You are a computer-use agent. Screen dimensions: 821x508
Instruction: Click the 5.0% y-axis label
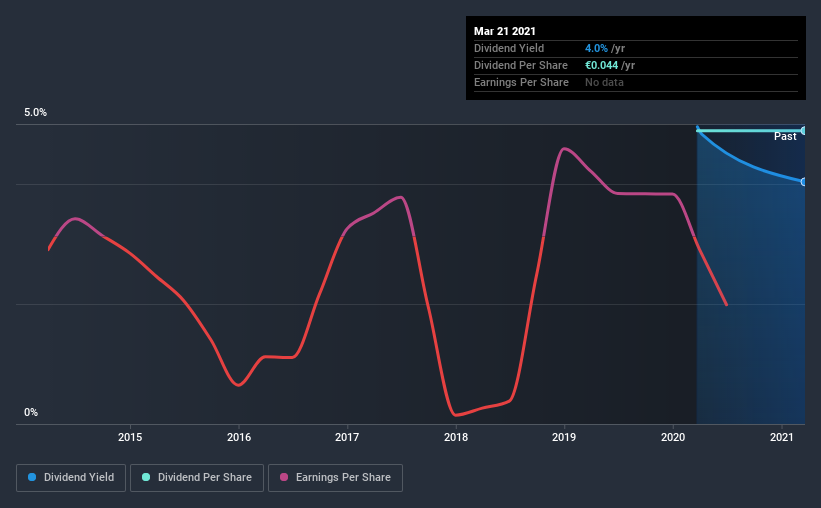35,112
